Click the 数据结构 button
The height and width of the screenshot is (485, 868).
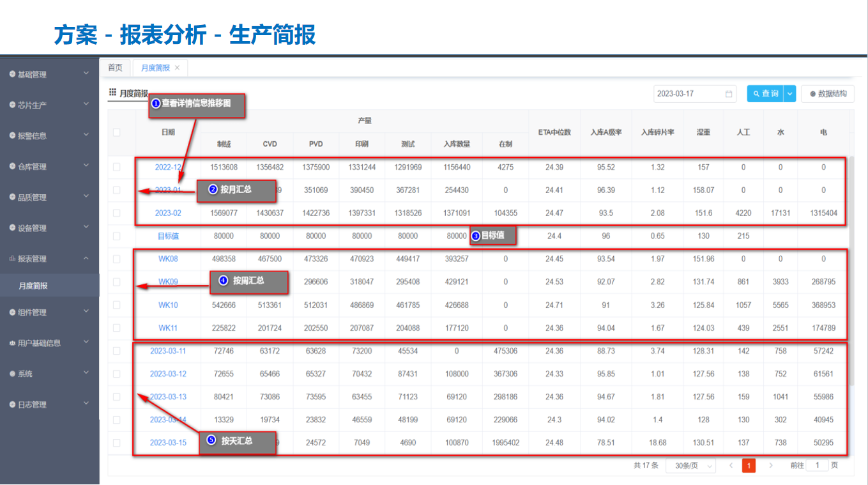tap(828, 94)
